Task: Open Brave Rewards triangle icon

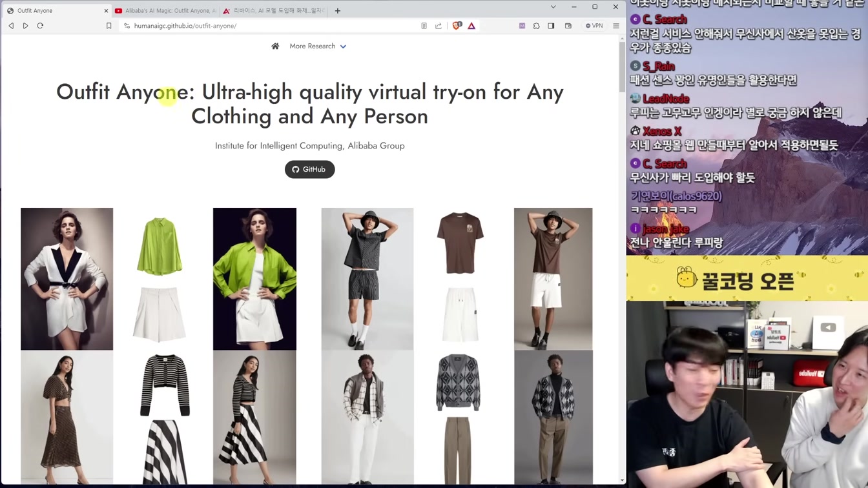Action: pyautogui.click(x=471, y=26)
